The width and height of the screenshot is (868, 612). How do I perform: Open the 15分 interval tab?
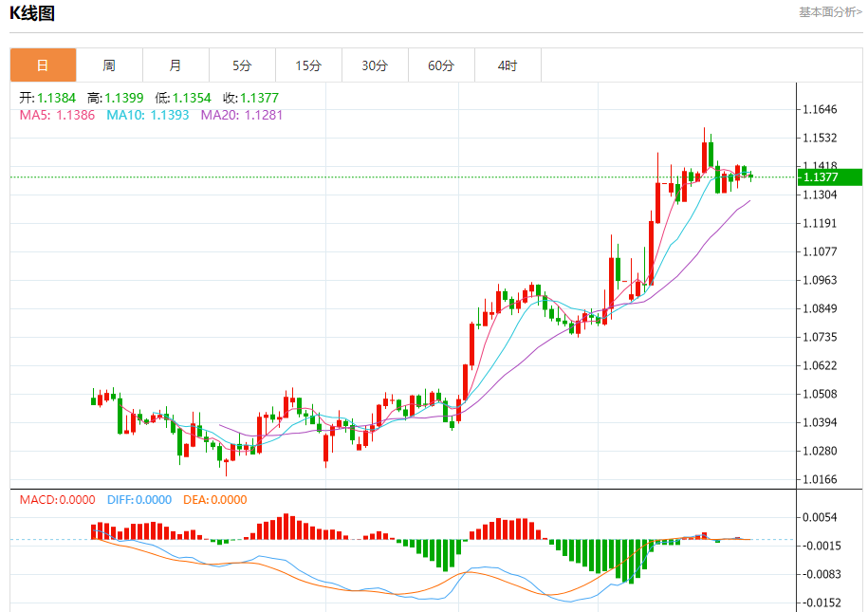[309, 65]
